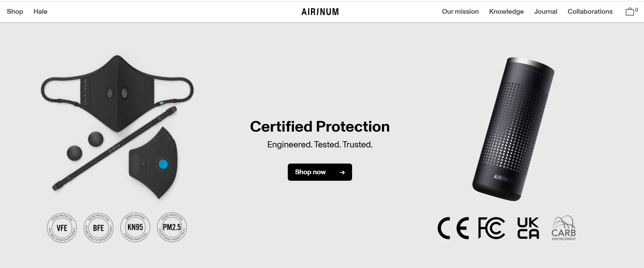Click the CE certification mark
The height and width of the screenshot is (268, 644).
(454, 227)
